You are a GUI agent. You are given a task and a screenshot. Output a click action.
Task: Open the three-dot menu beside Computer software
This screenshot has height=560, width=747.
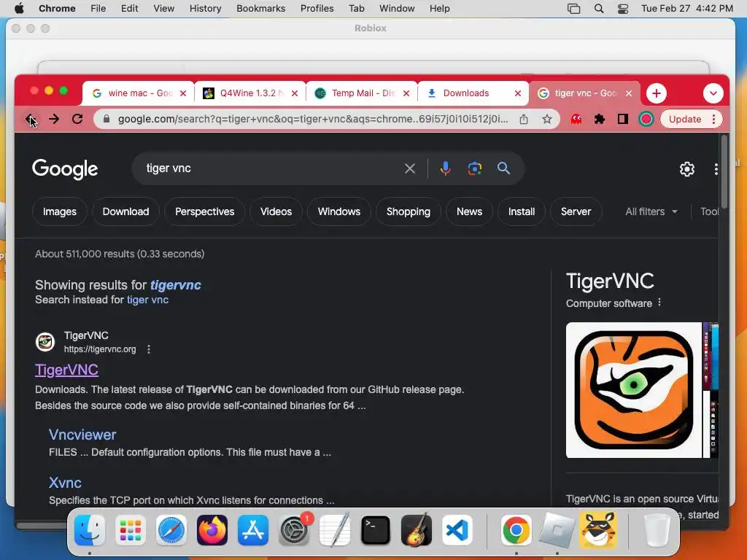[659, 303]
